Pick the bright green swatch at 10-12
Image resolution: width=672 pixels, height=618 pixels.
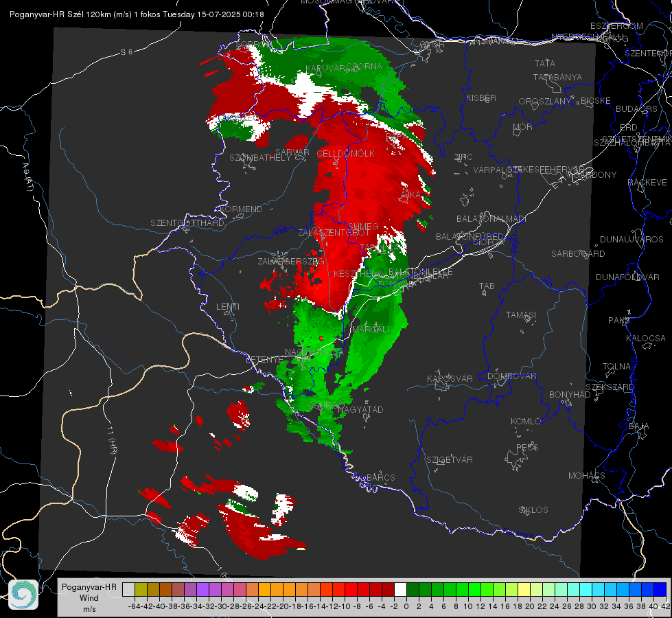click(x=474, y=589)
